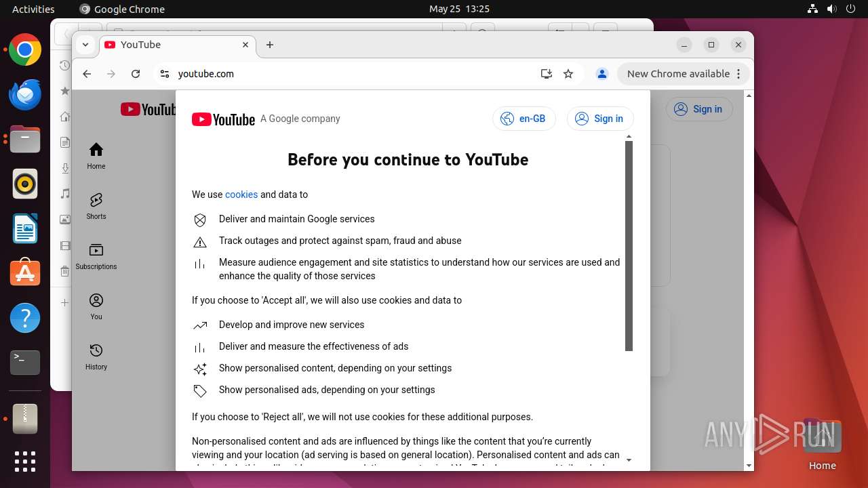Open the You section in sidebar
868x488 pixels.
tap(96, 306)
